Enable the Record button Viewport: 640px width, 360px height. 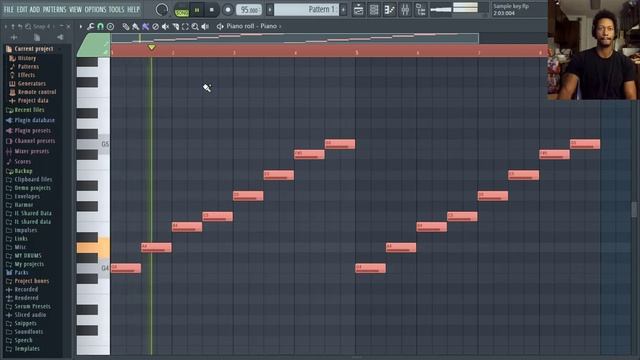(x=228, y=10)
